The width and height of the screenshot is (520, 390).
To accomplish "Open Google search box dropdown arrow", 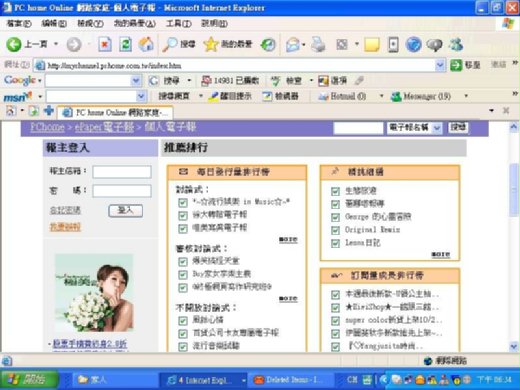I will pos(135,81).
